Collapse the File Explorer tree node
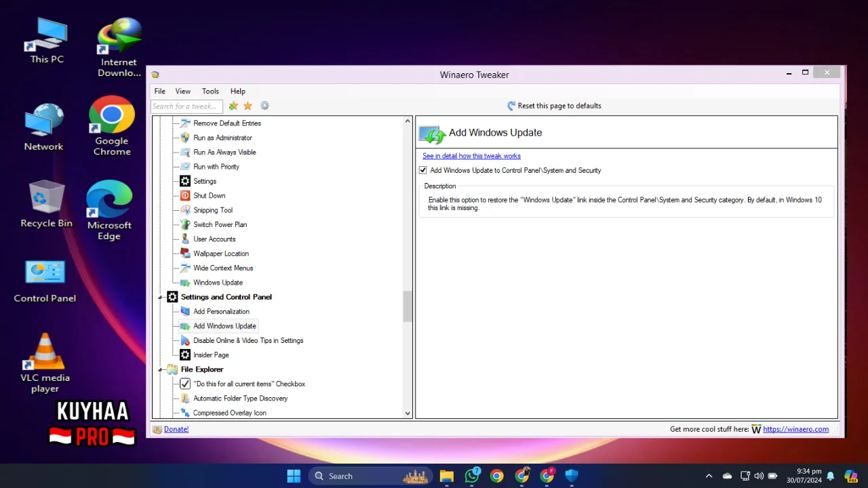 (161, 370)
